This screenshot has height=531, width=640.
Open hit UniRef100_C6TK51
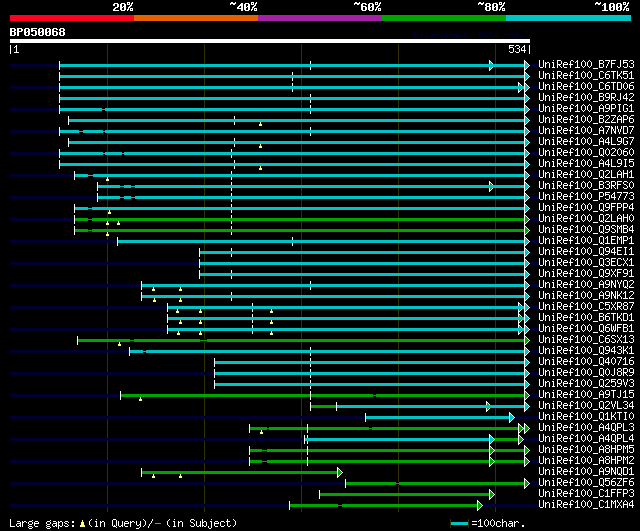[586, 76]
